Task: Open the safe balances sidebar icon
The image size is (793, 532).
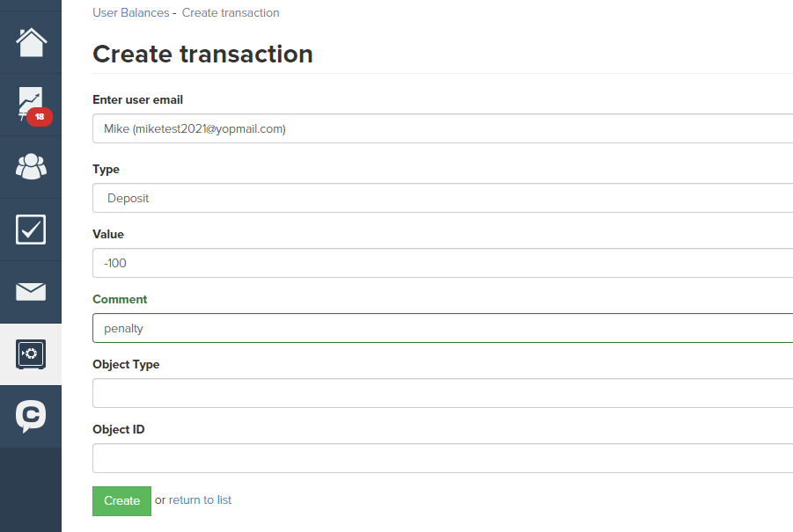Action: [x=31, y=354]
